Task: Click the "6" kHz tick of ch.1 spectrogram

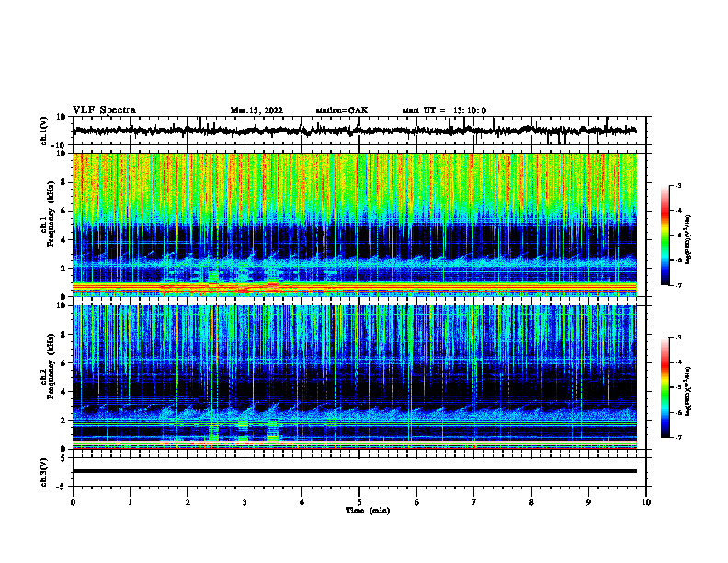Action: point(64,211)
